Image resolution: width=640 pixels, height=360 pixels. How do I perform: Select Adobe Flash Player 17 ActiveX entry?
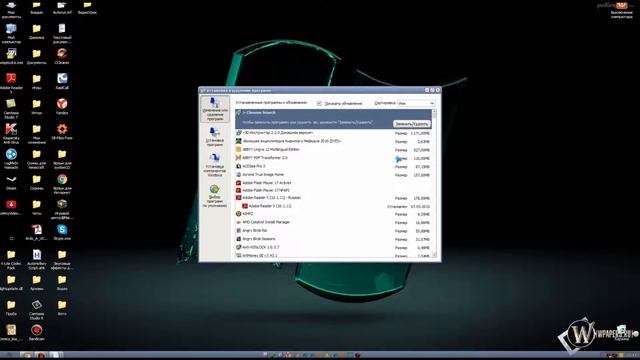click(333, 182)
